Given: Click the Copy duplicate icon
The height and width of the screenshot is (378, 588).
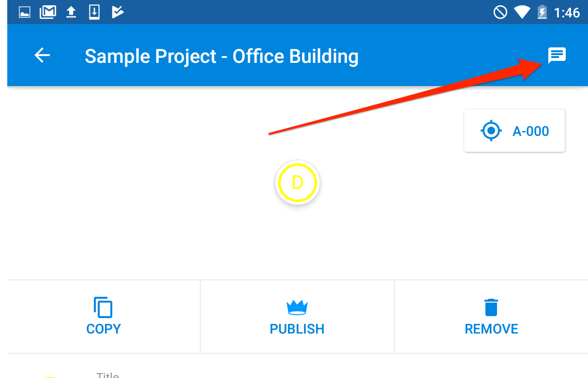Looking at the screenshot, I should click(103, 307).
